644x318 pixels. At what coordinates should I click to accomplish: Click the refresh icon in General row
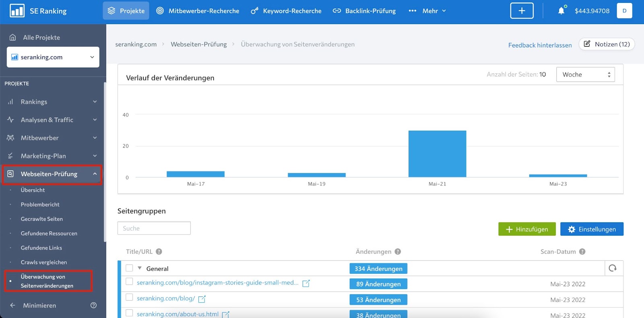(613, 268)
